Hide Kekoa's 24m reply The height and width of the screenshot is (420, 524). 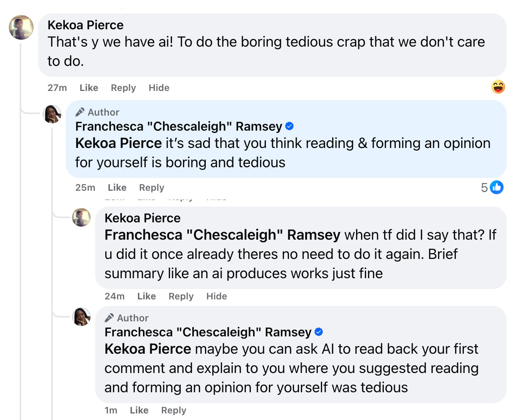[217, 296]
